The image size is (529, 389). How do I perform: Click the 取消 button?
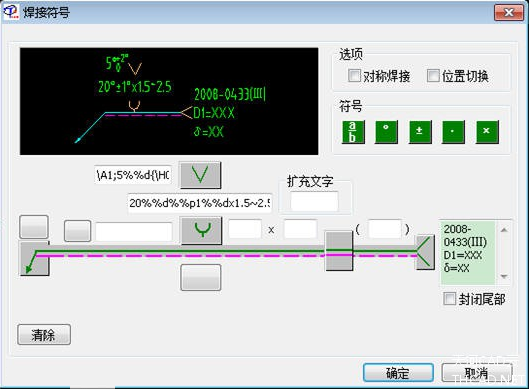[477, 373]
